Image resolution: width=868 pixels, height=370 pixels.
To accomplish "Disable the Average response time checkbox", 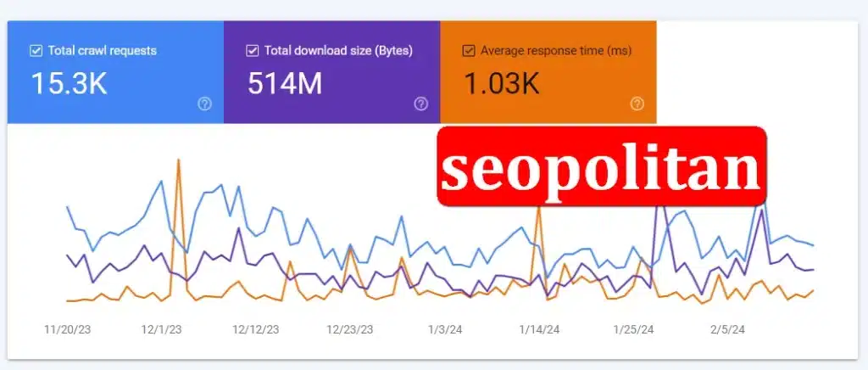I will (x=468, y=51).
